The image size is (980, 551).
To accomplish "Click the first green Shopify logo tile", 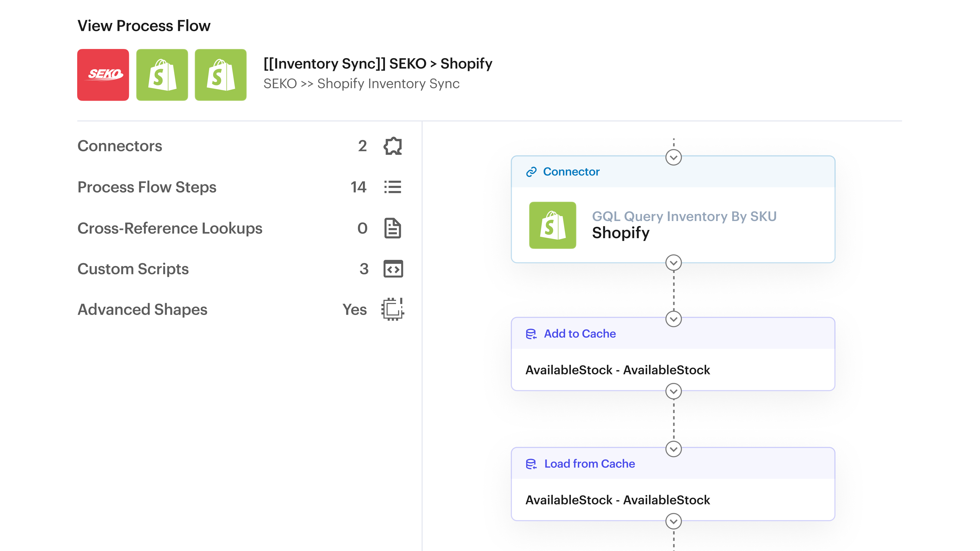I will tap(162, 74).
